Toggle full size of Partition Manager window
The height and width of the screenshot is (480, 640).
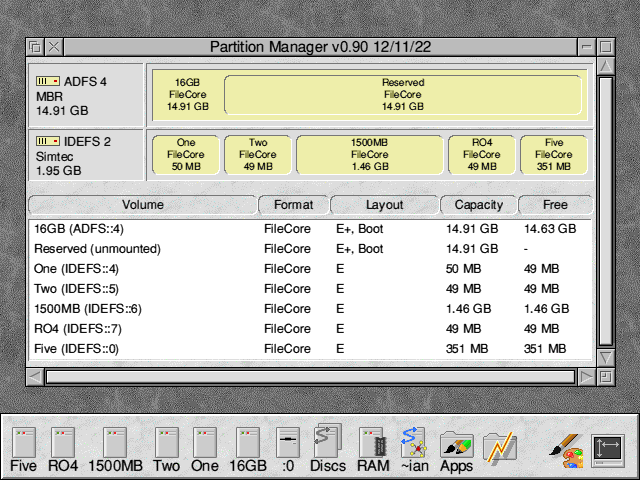tap(606, 47)
